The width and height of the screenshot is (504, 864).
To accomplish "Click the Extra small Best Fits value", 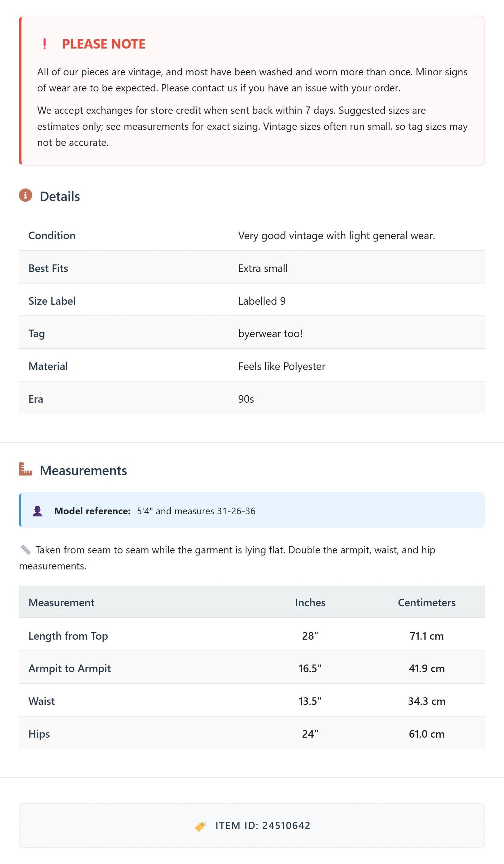I will click(263, 268).
